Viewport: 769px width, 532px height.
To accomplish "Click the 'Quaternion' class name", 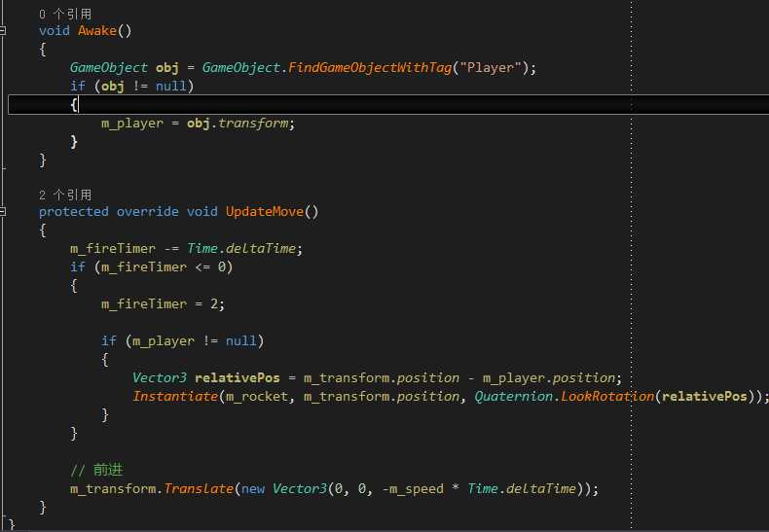I will [x=514, y=396].
